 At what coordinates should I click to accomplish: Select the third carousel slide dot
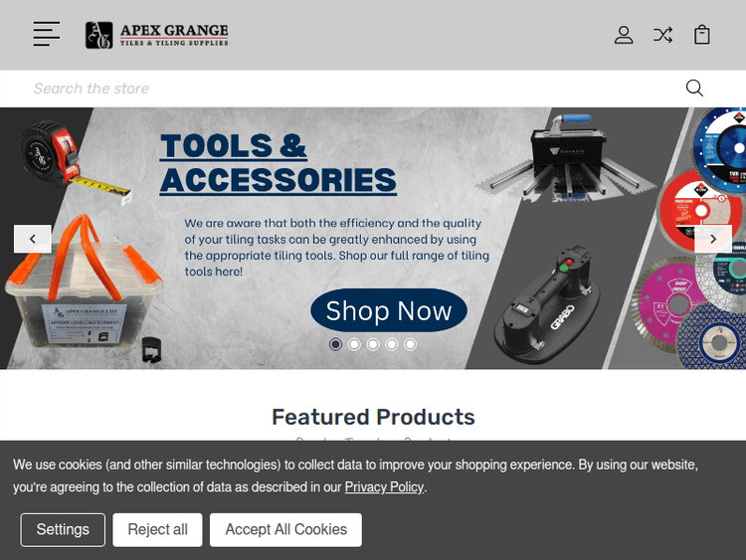[373, 344]
